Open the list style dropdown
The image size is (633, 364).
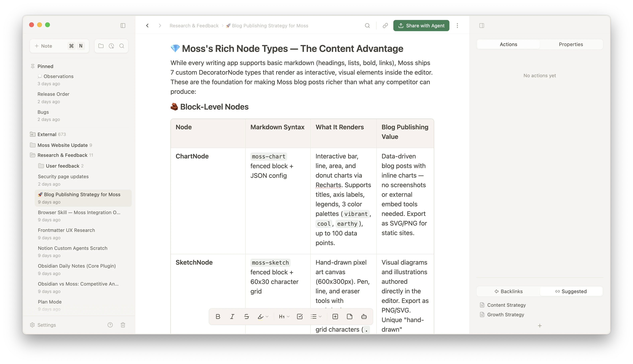pos(316,317)
